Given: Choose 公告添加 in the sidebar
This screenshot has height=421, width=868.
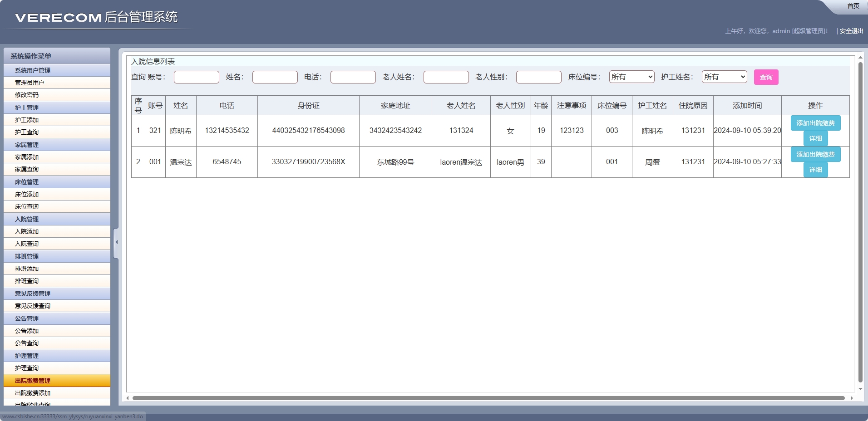Looking at the screenshot, I should pos(57,331).
